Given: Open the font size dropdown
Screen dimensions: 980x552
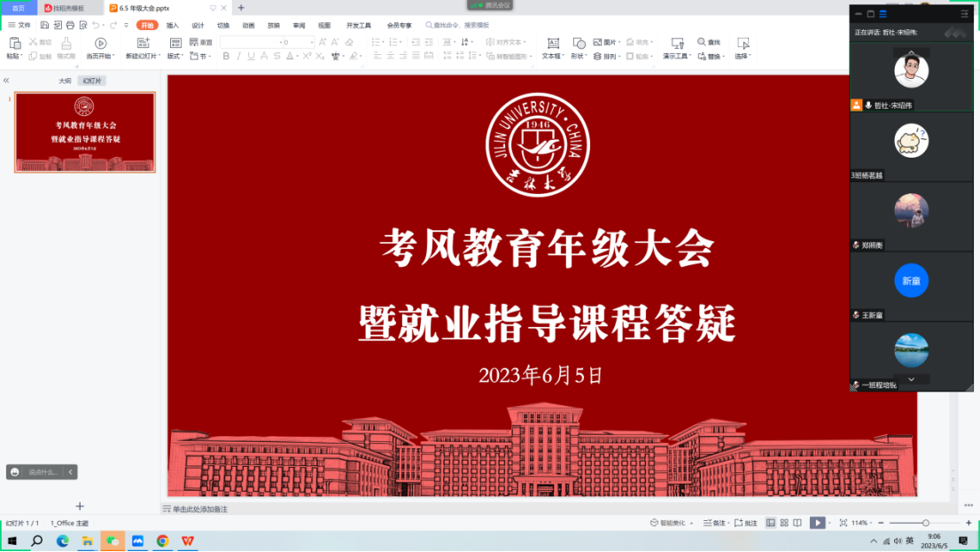Looking at the screenshot, I should (x=312, y=42).
